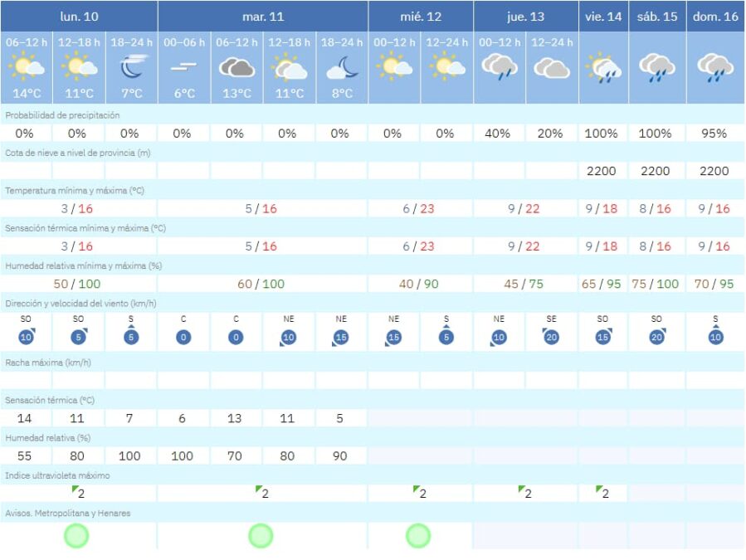Select the sunny icon for Monday 06–12 h

coord(25,66)
